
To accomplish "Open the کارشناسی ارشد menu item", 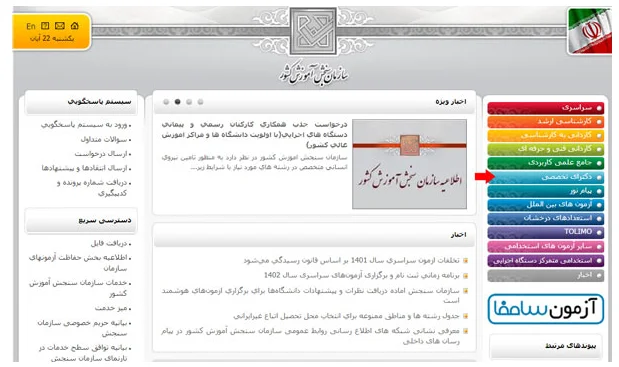I will tap(546, 122).
